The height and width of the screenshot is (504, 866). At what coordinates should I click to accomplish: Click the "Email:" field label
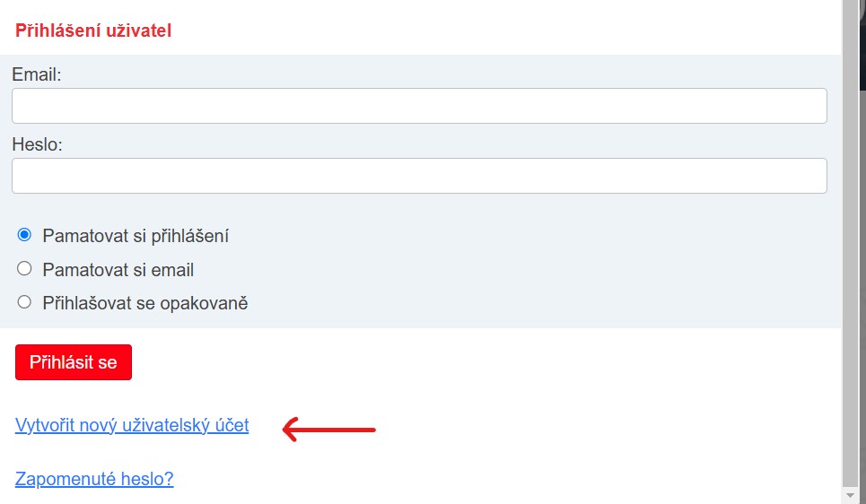pos(37,74)
